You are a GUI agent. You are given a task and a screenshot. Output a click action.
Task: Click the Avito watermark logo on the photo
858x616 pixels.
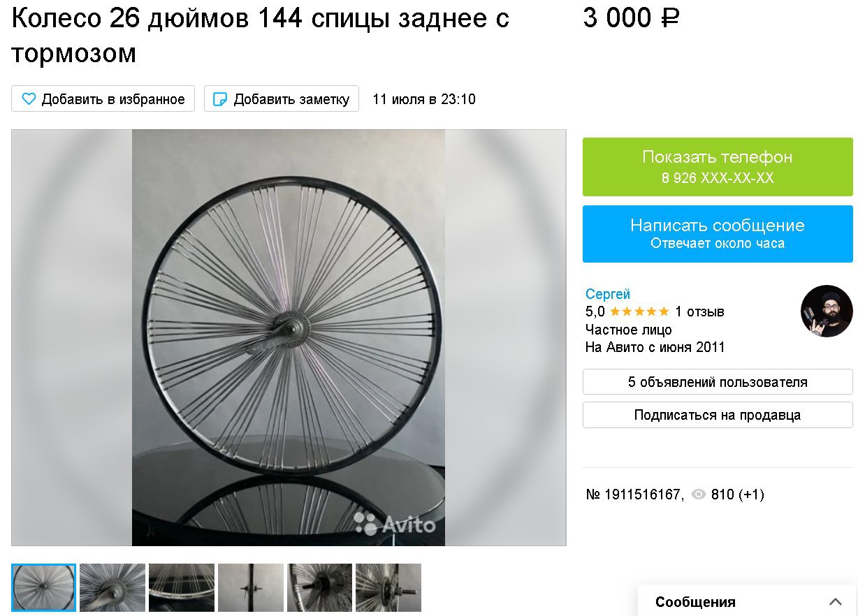click(x=395, y=523)
